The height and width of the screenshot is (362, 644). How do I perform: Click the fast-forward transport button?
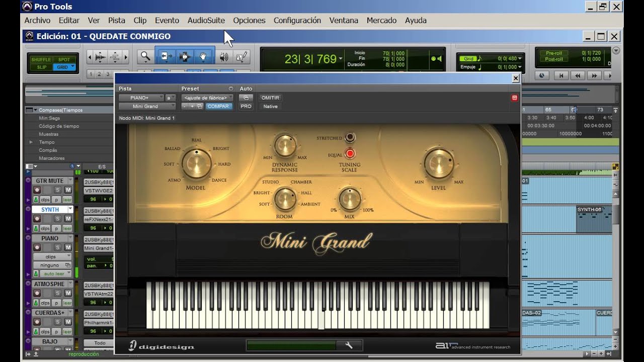tap(594, 75)
